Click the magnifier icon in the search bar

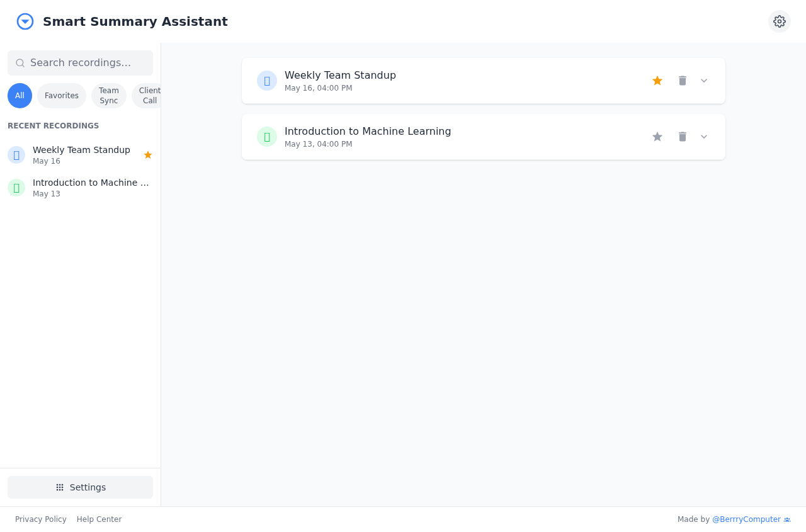(x=20, y=63)
